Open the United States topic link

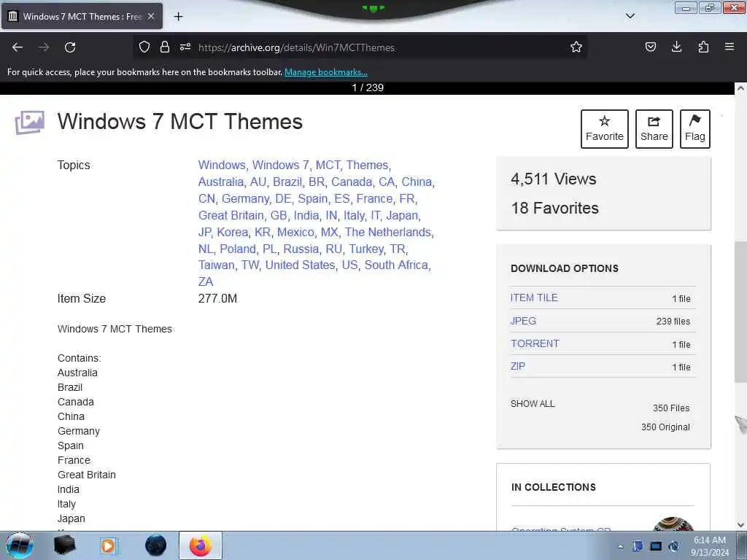point(300,265)
